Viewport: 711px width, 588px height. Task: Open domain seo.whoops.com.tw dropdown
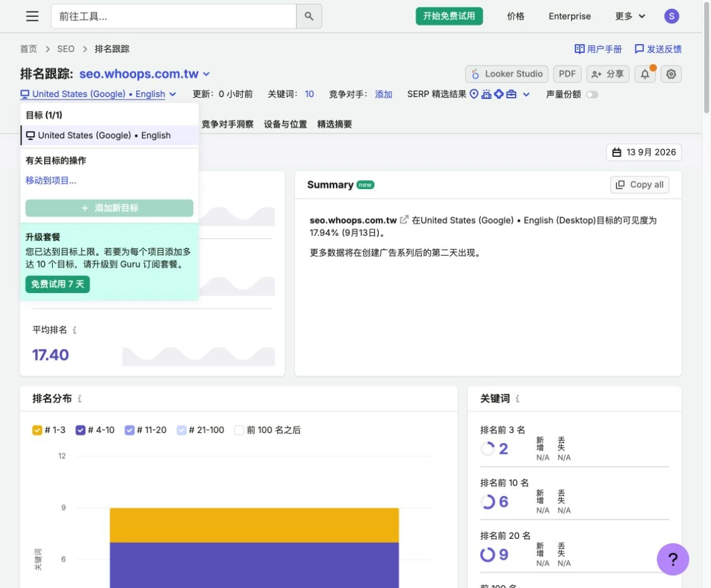click(144, 74)
